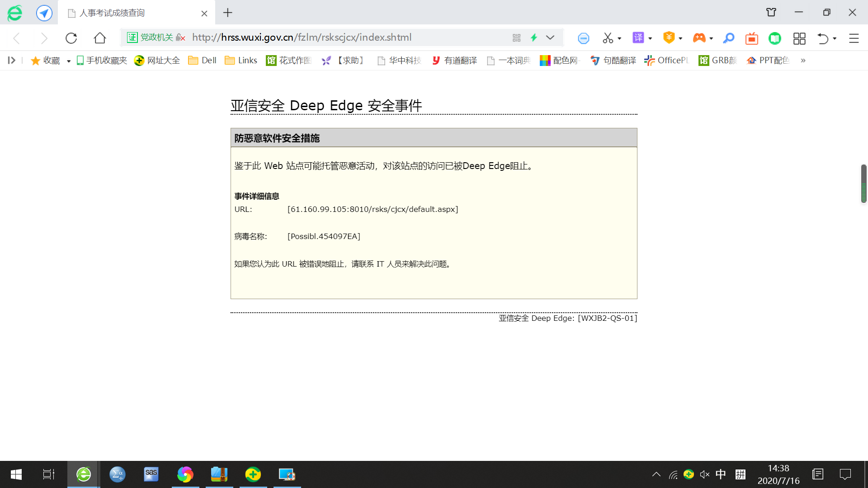Expand the address bar history dropdown
Viewport: 868px width, 488px height.
tap(550, 38)
